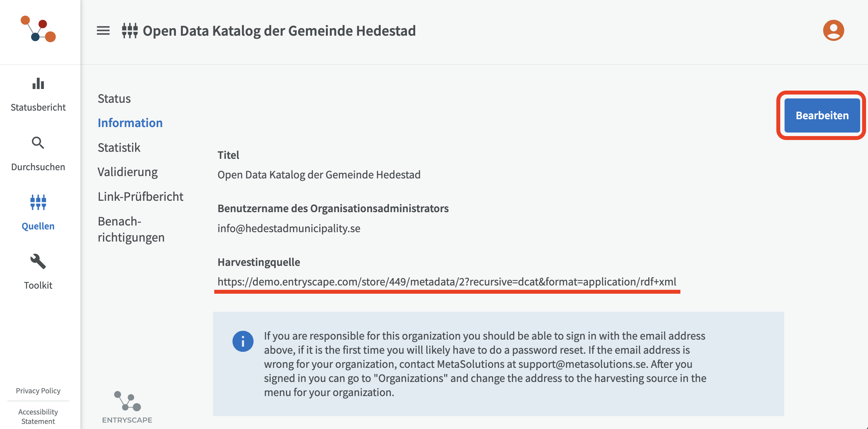Screen dimensions: 868x429
Task: Open the Privacy Policy link
Action: click(x=38, y=391)
